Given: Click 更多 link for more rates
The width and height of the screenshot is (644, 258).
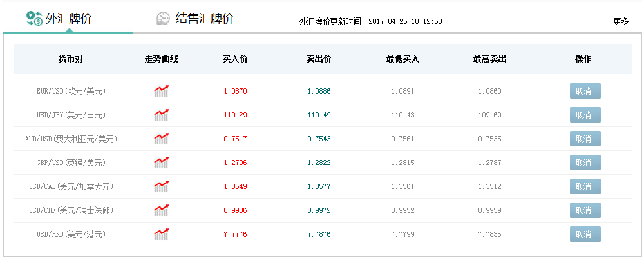Looking at the screenshot, I should (x=621, y=21).
